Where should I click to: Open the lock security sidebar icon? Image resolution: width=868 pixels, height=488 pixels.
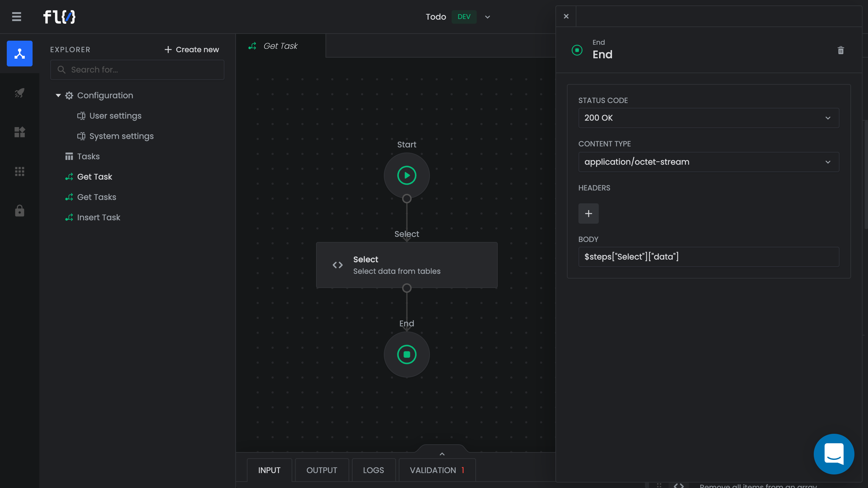(x=20, y=210)
